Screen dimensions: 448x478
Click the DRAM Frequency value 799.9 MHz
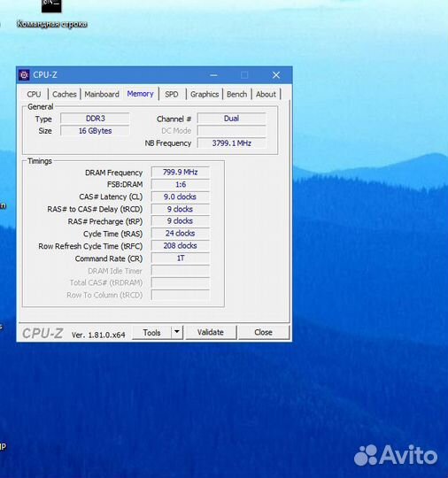[181, 173]
